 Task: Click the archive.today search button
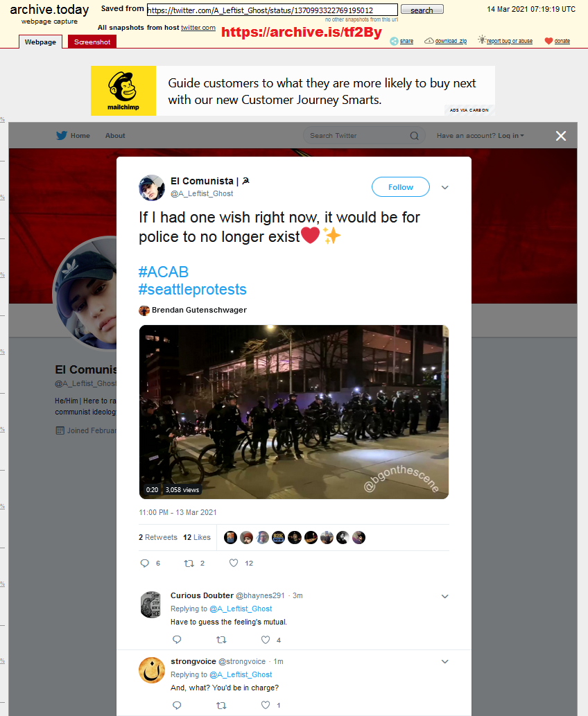pos(422,10)
